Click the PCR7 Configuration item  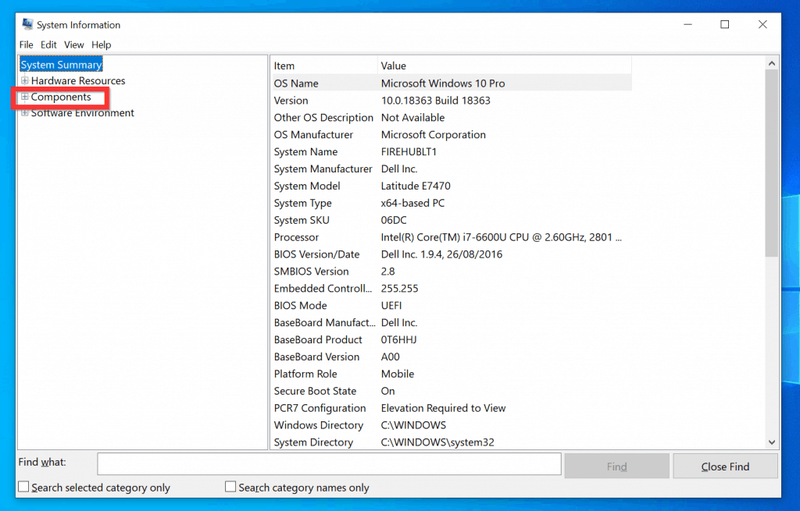tap(320, 408)
